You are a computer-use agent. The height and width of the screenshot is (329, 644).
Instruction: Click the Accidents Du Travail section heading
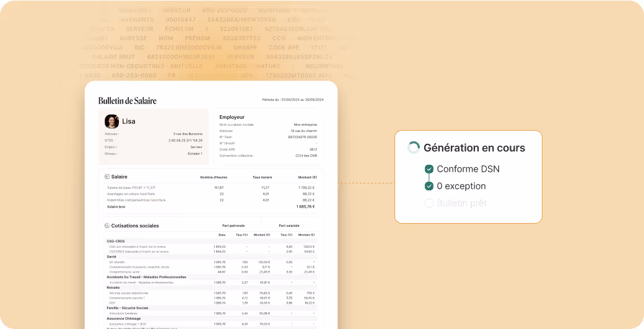147,277
